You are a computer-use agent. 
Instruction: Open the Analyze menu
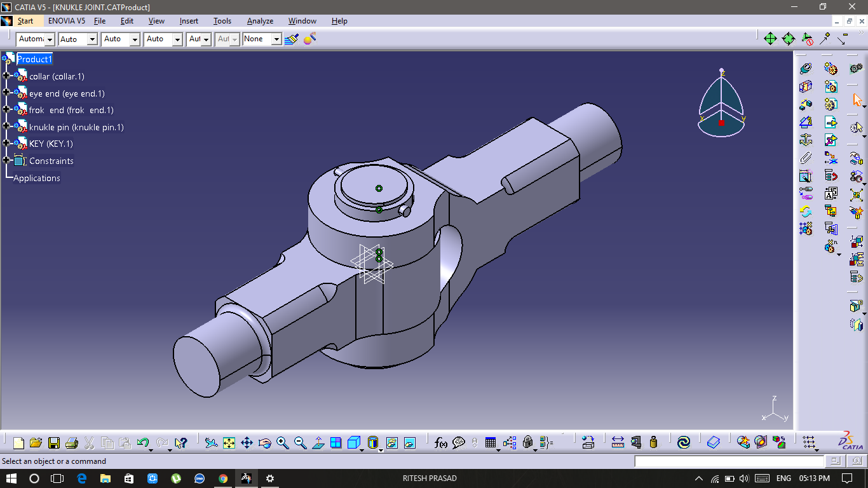[260, 21]
